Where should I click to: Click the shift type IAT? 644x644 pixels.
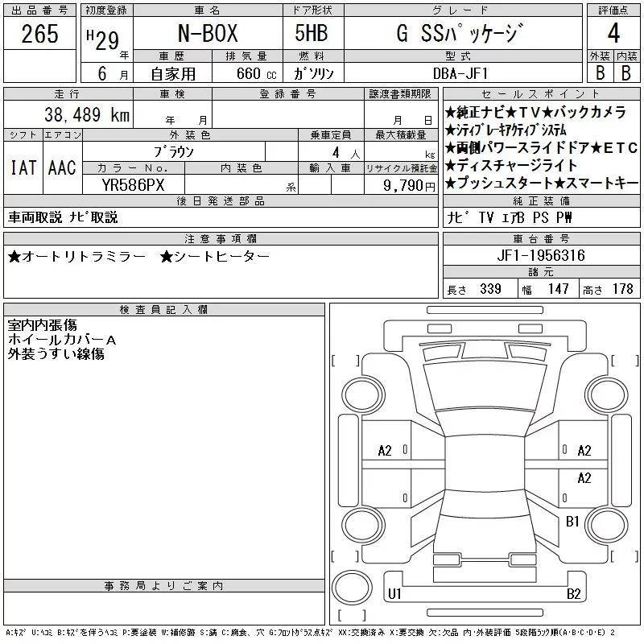23,167
